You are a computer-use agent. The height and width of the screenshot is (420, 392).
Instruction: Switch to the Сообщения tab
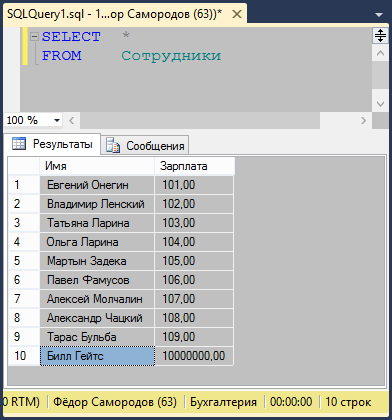pyautogui.click(x=145, y=145)
